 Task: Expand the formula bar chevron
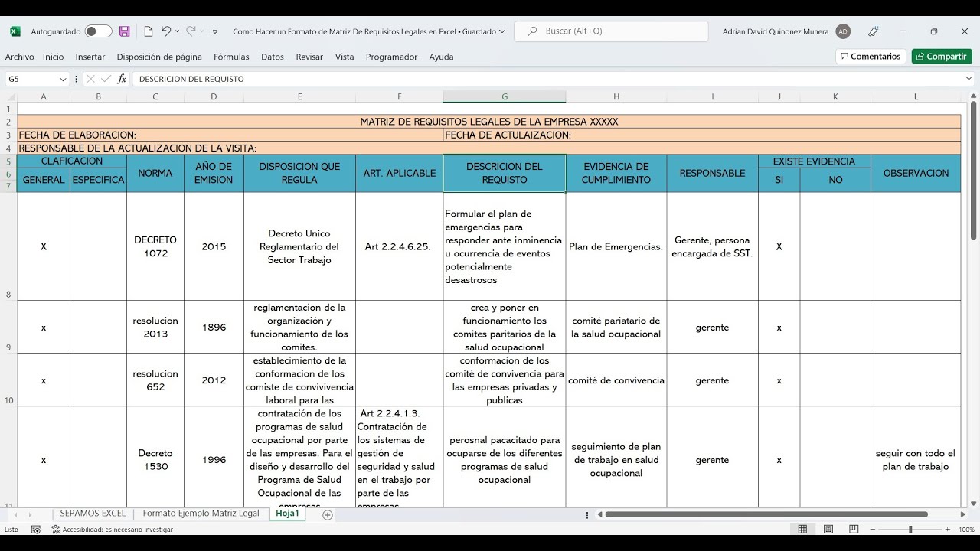coord(969,78)
